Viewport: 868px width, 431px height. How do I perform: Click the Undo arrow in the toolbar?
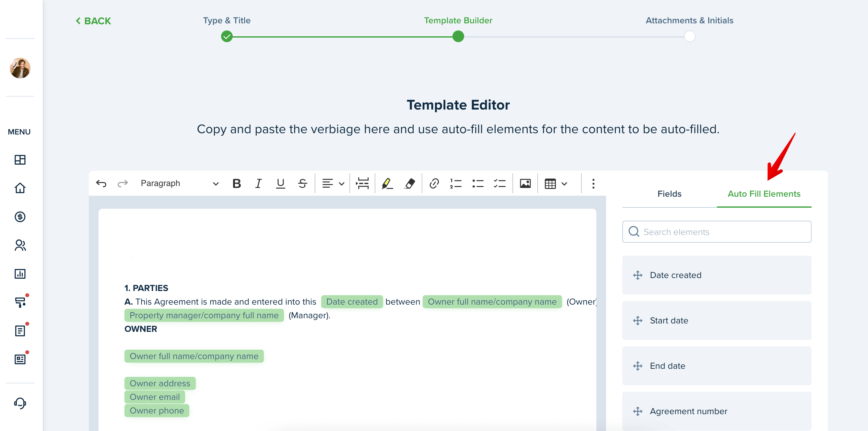101,183
